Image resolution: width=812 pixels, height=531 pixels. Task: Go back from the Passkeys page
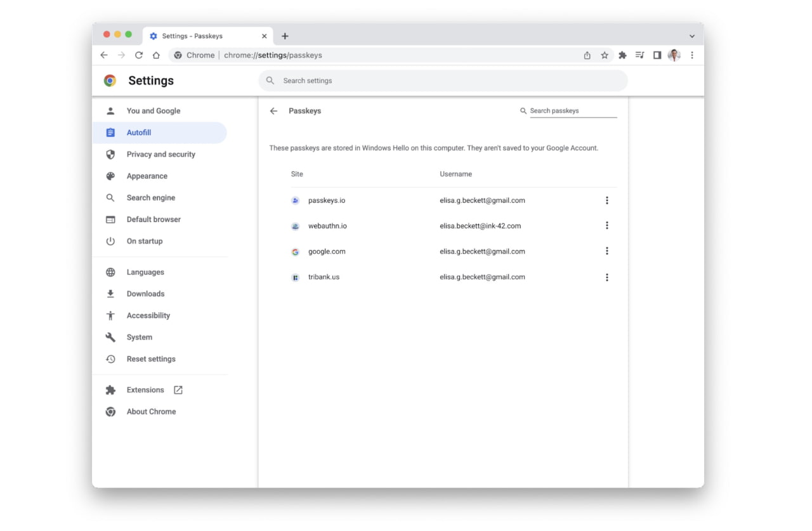pos(273,110)
